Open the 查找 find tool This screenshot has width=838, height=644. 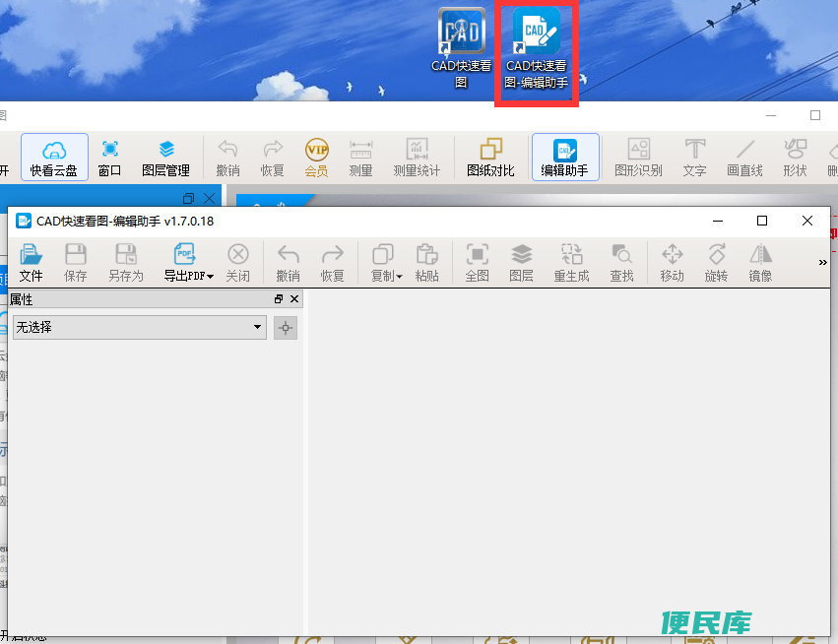point(622,262)
